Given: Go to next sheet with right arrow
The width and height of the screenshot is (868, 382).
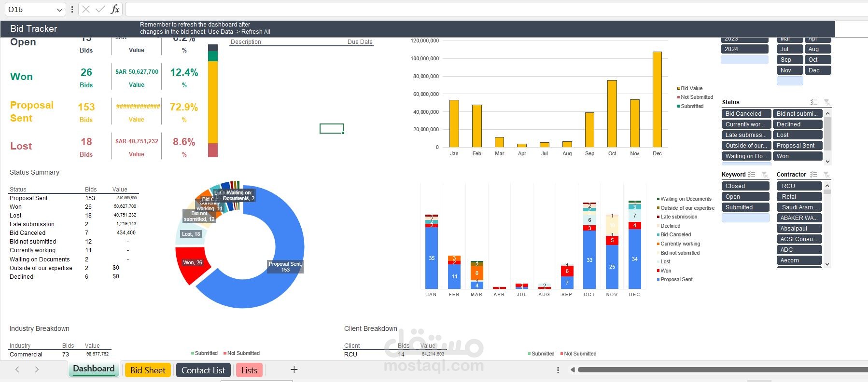Looking at the screenshot, I should 37,370.
